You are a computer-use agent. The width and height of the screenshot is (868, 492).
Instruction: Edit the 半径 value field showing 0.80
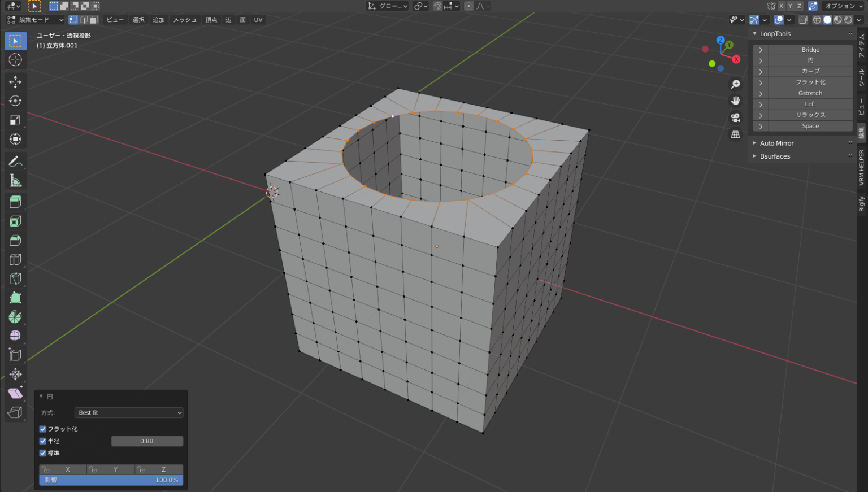147,441
